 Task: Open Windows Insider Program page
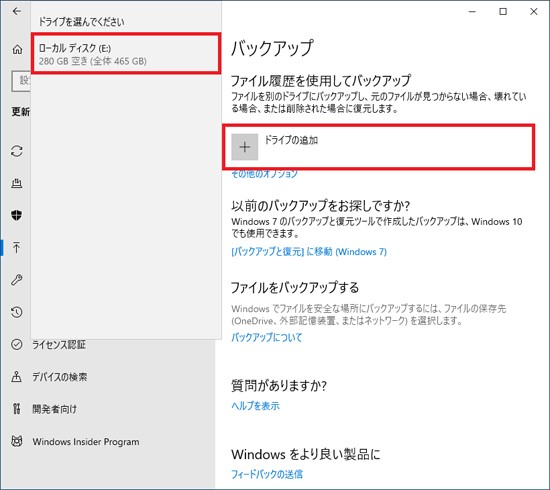tap(86, 442)
